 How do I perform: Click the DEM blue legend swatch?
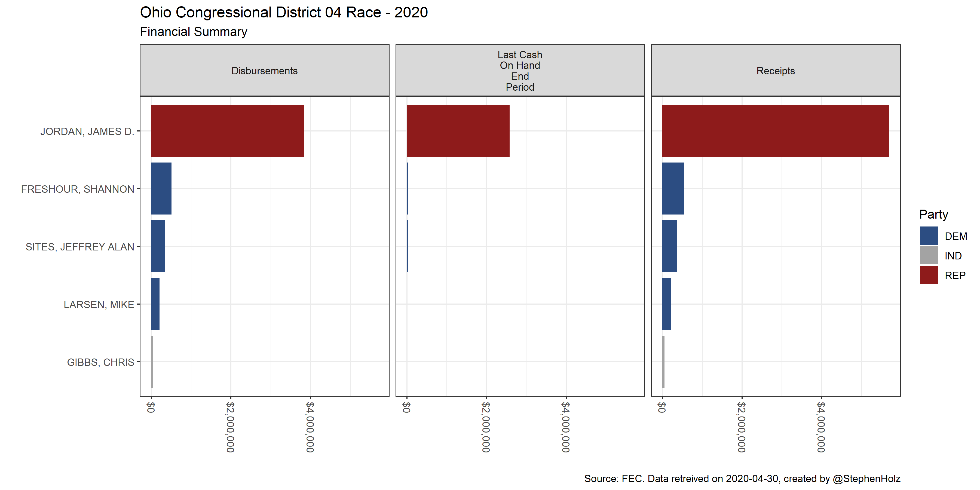tap(928, 236)
